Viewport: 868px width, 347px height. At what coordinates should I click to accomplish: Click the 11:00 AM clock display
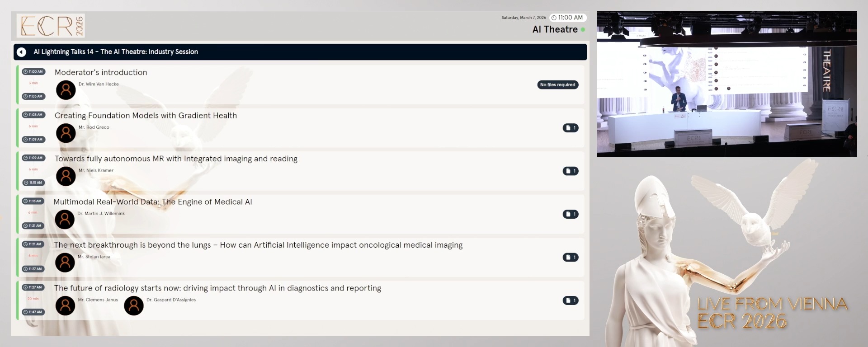pyautogui.click(x=568, y=18)
